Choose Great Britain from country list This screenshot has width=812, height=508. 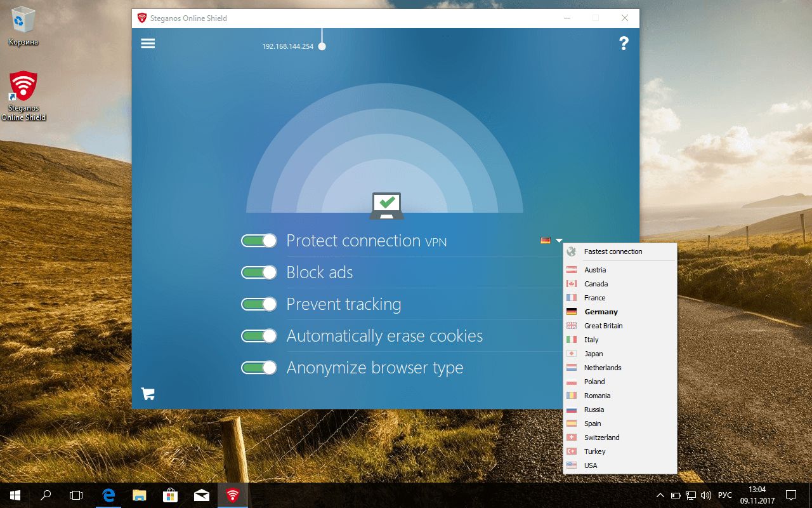620,326
